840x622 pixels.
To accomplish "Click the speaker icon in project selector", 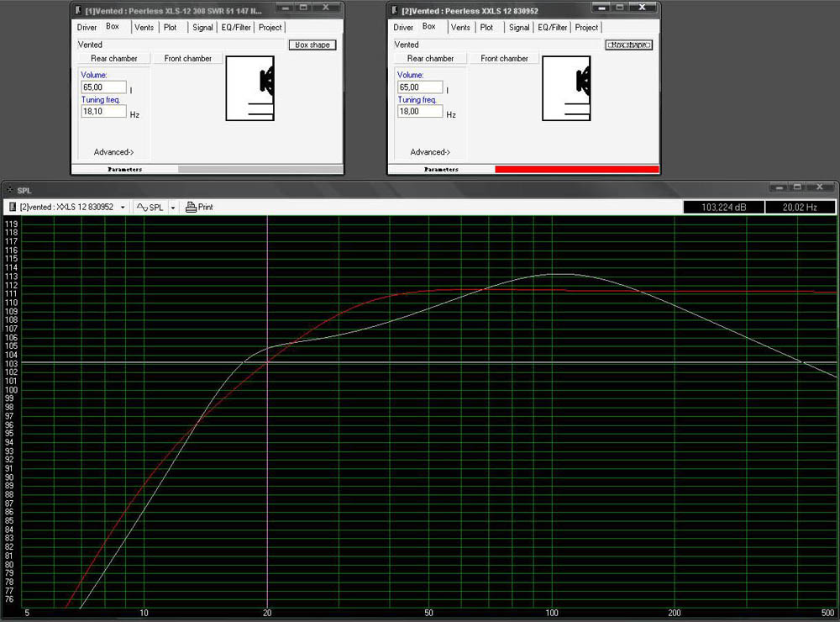I will point(13,207).
